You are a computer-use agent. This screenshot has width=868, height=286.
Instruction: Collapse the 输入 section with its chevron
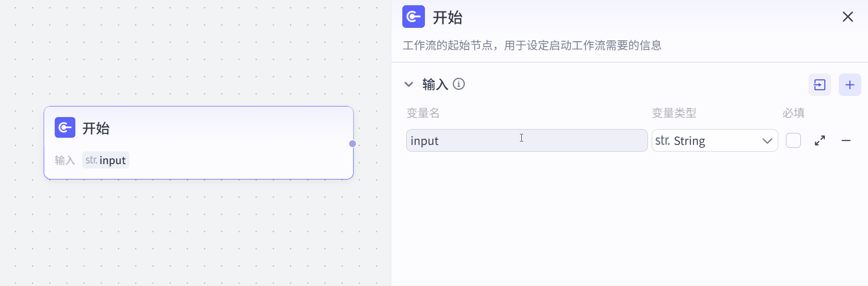coord(409,84)
